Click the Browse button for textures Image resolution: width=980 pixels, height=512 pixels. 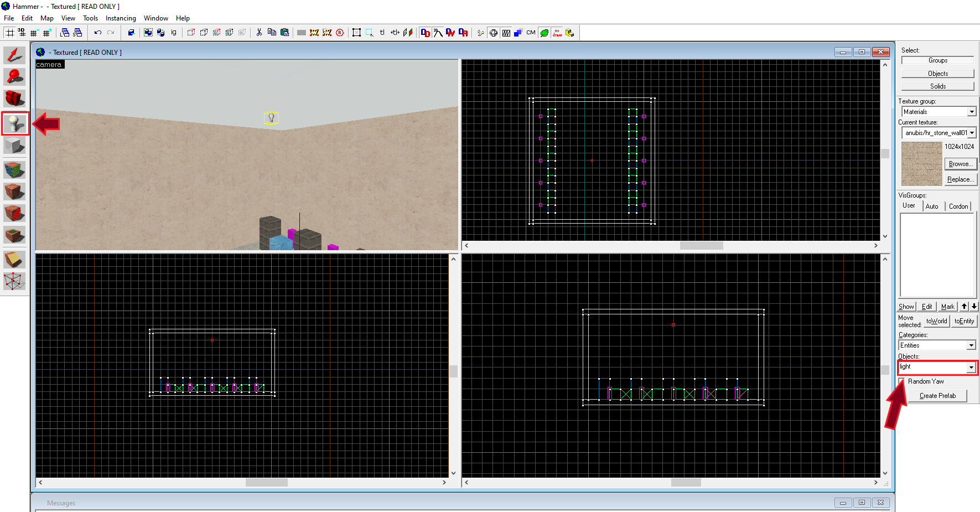[960, 163]
